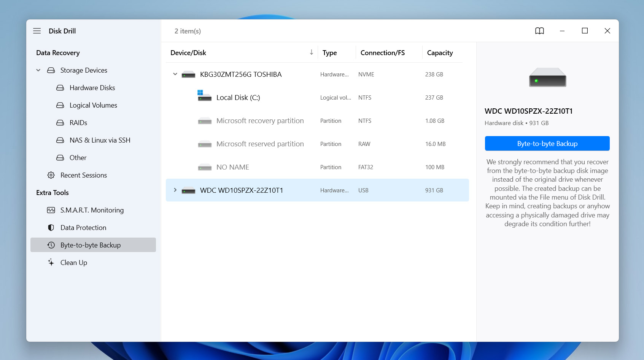644x360 pixels.
Task: Collapse the KBG30ZMT256G TOSHIBA disk row
Action: point(175,74)
